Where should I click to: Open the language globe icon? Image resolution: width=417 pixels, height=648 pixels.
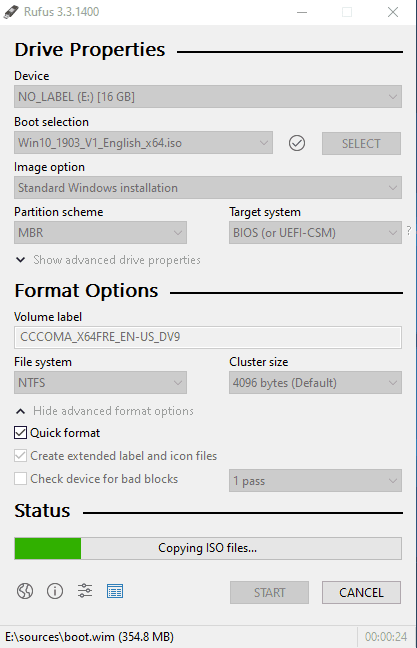click(x=25, y=591)
